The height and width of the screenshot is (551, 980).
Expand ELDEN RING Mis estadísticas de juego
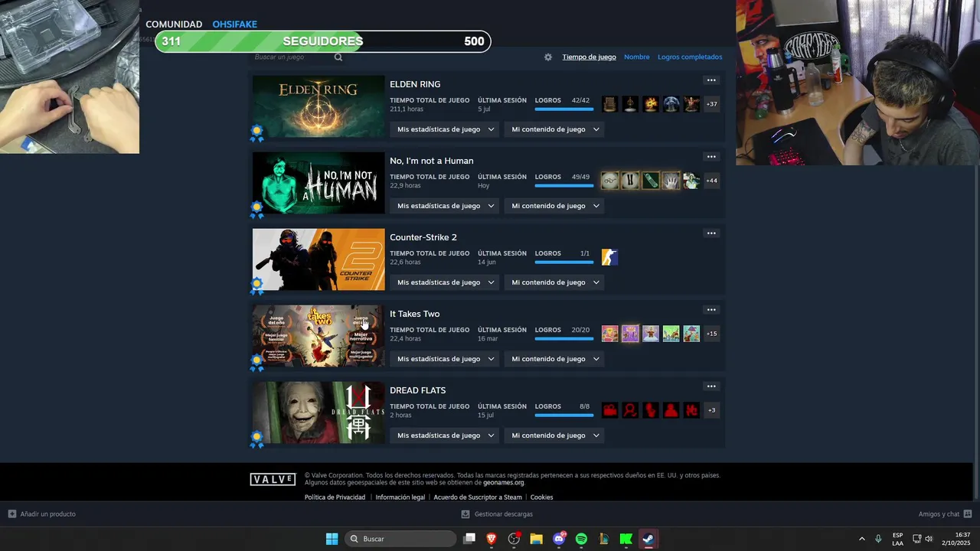[446, 129]
